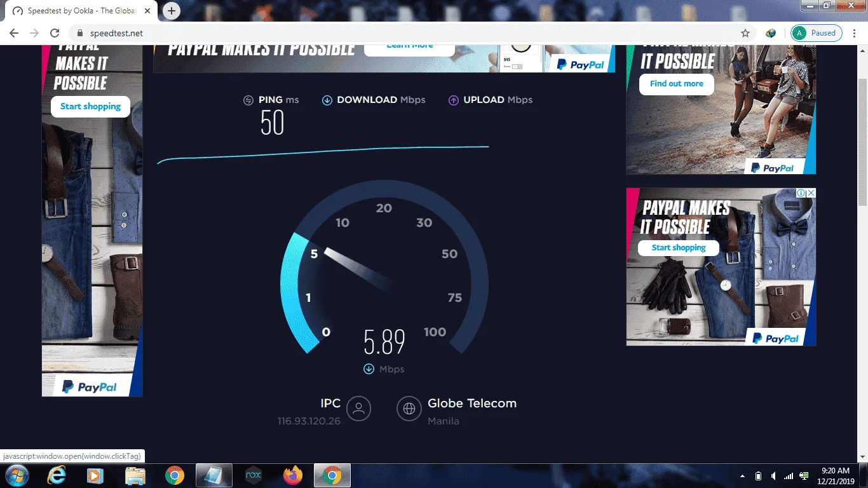Click the ad info icon on right ad
Viewport: 868px width, 488px height.
(802, 193)
